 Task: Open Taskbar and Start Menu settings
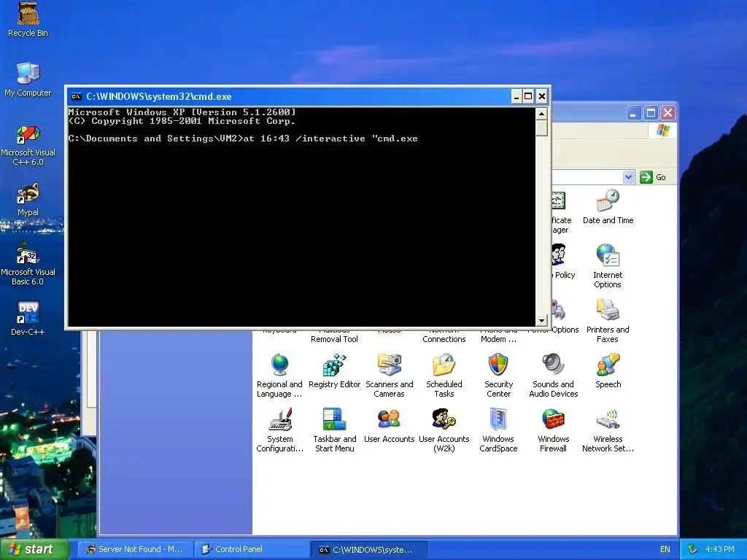tap(334, 430)
